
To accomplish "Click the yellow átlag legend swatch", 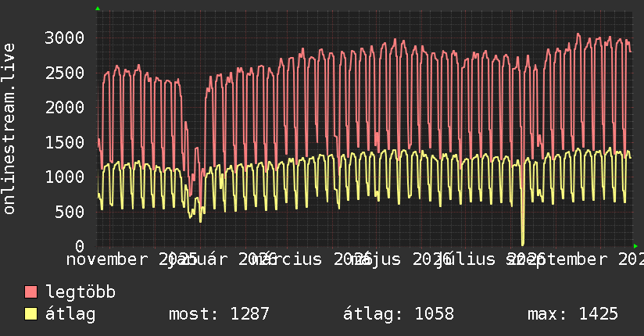I will pos(30,314).
